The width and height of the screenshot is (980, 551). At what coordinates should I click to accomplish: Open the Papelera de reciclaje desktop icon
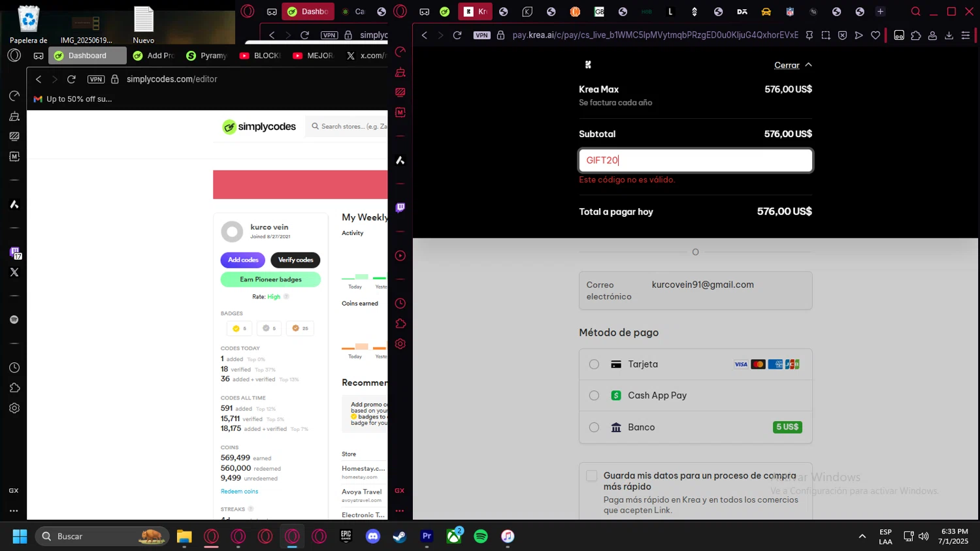click(29, 25)
